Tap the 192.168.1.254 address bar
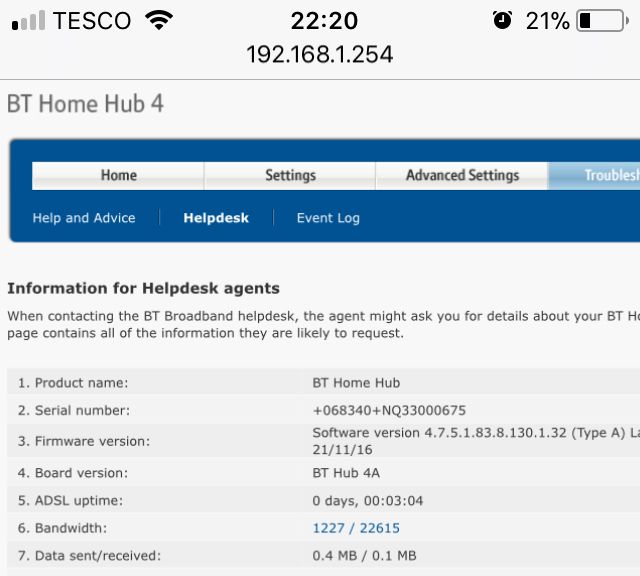 point(320,54)
